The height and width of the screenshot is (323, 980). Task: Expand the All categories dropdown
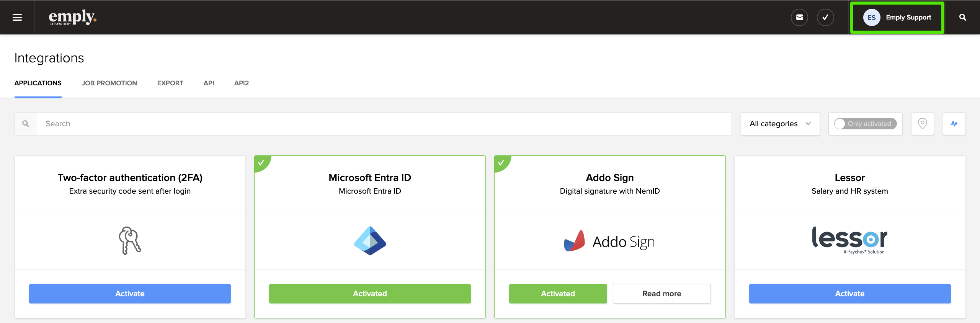coord(780,124)
